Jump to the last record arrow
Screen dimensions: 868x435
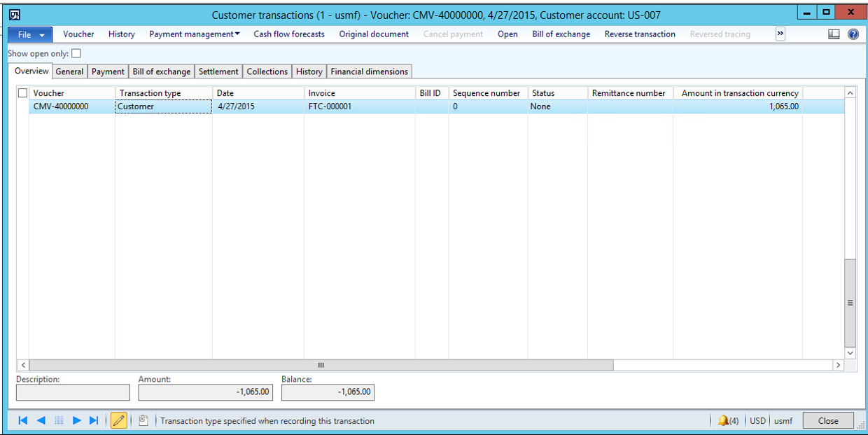pyautogui.click(x=94, y=420)
